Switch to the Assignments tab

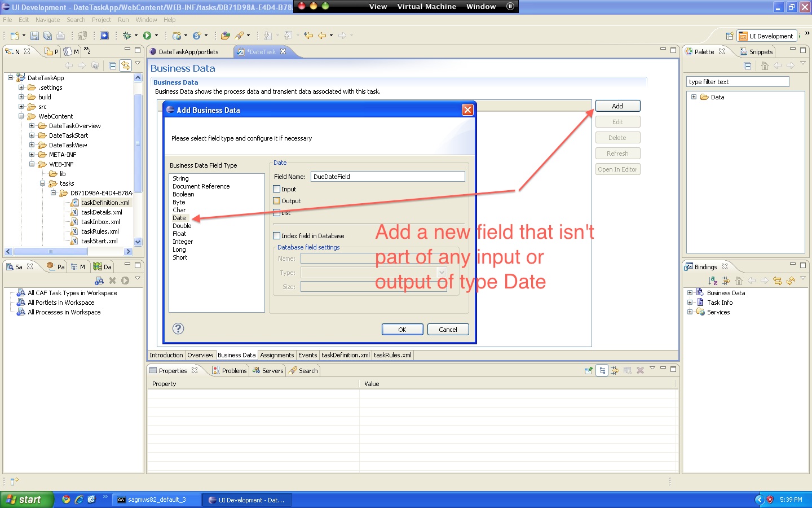tap(277, 355)
